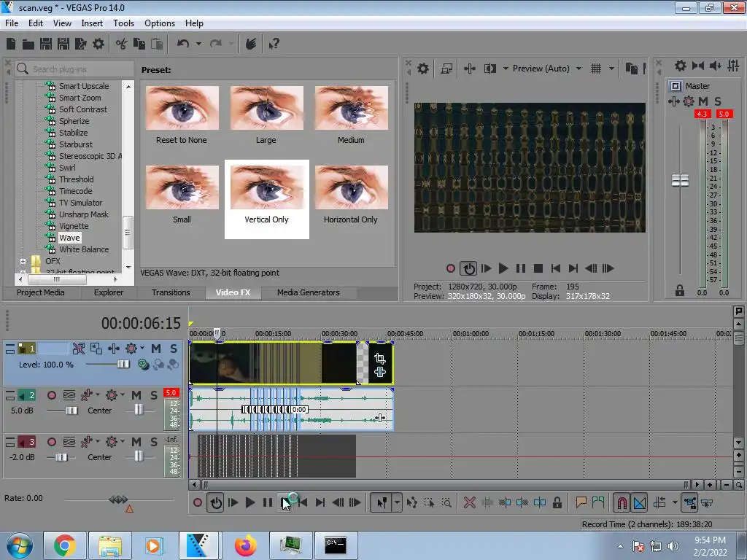Viewport: 747px width, 560px height.
Task: Click video track Level slider
Action: click(123, 365)
